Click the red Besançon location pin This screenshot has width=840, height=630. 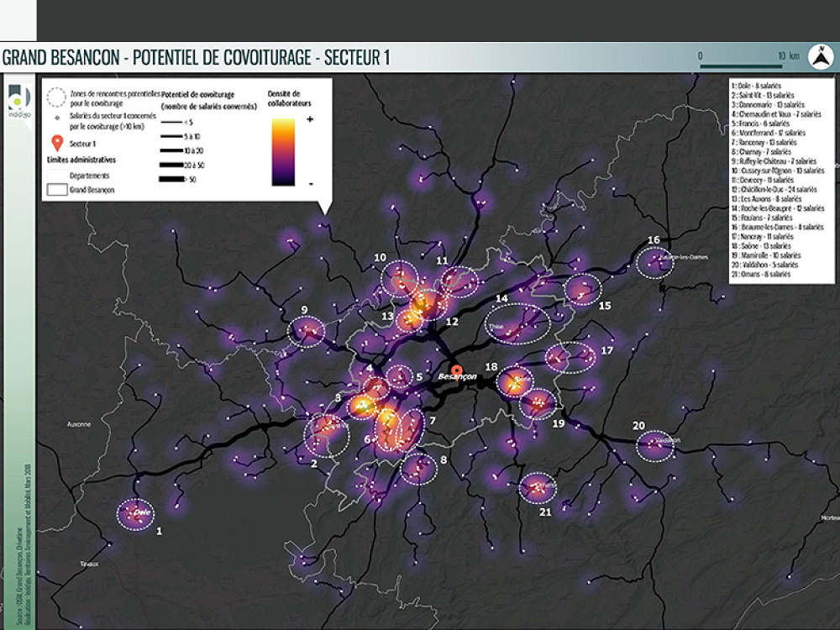coord(457,372)
